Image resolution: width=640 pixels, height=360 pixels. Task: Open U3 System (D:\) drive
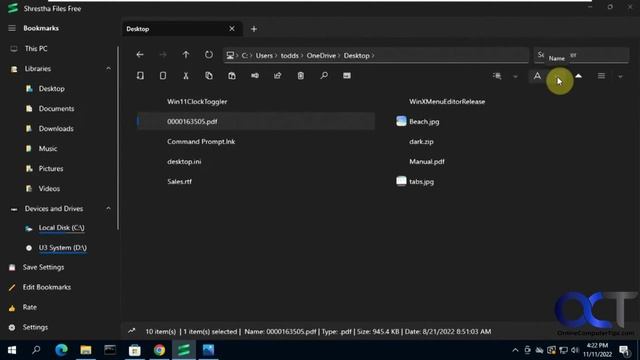(62, 248)
